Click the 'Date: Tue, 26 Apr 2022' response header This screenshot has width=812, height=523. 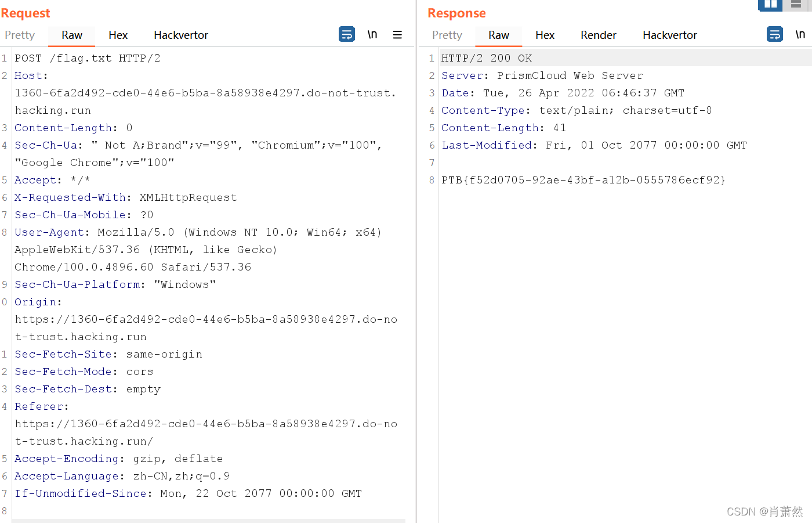coord(563,93)
